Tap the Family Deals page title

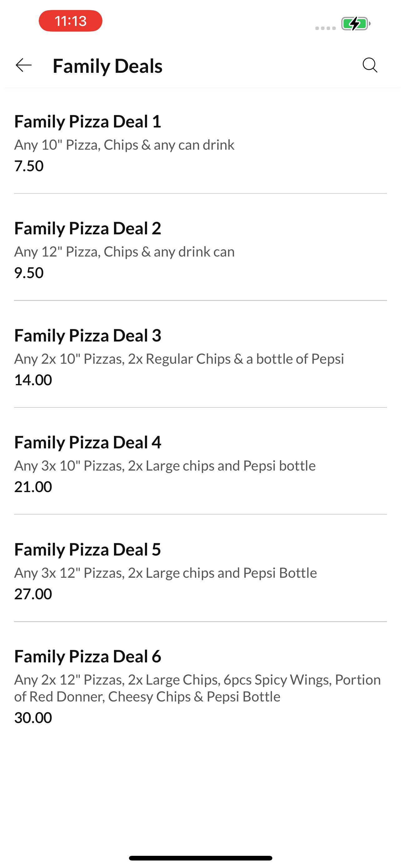(x=107, y=66)
